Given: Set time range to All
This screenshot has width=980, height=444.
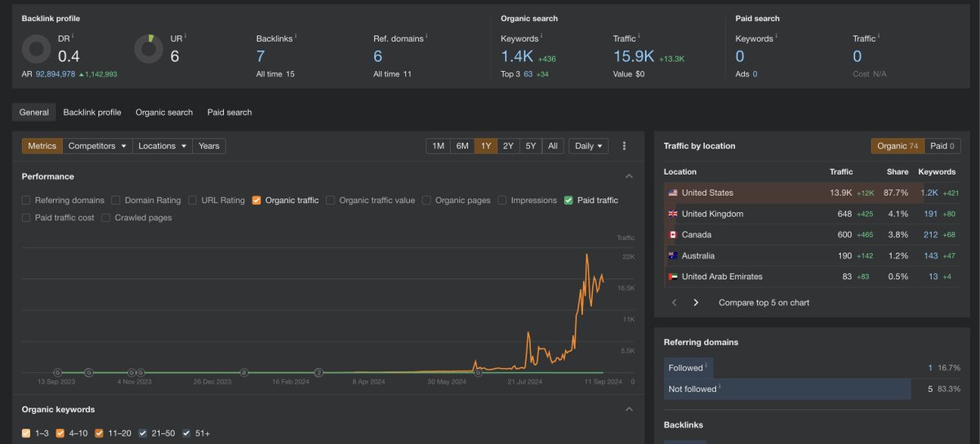Looking at the screenshot, I should 553,146.
